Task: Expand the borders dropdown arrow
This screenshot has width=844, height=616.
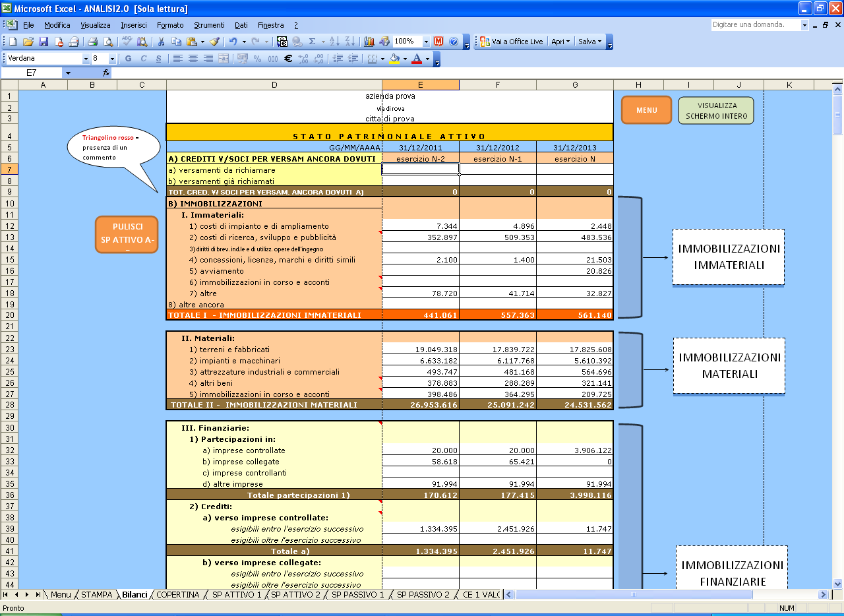Action: click(383, 59)
